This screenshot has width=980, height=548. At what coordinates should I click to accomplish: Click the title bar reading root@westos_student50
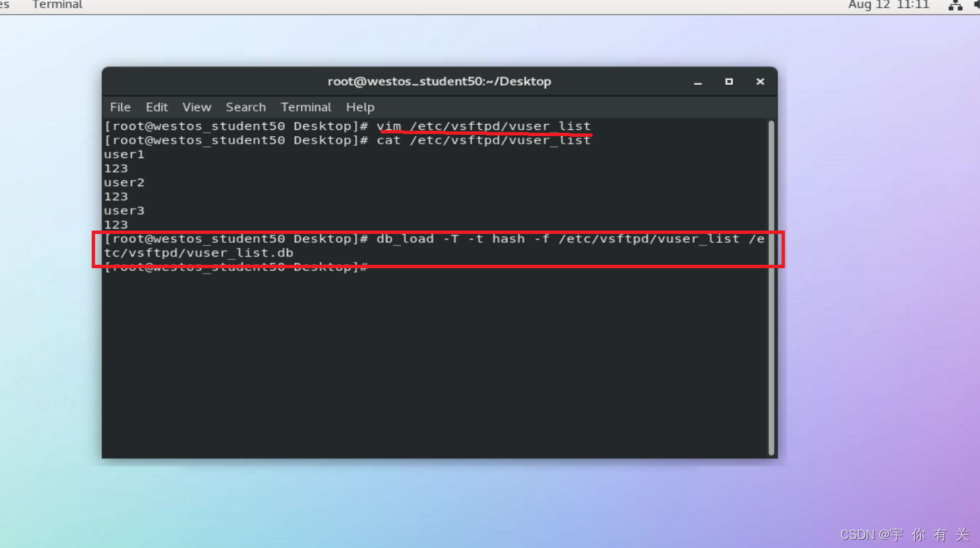tap(439, 81)
